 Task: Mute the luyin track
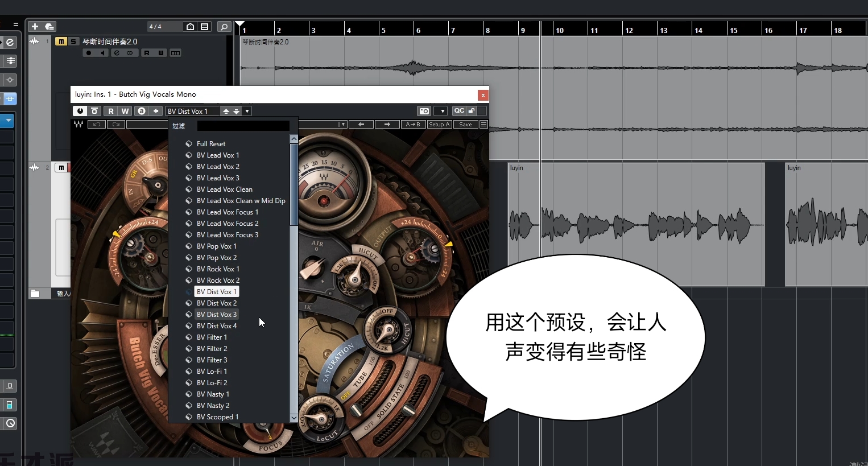click(x=61, y=167)
